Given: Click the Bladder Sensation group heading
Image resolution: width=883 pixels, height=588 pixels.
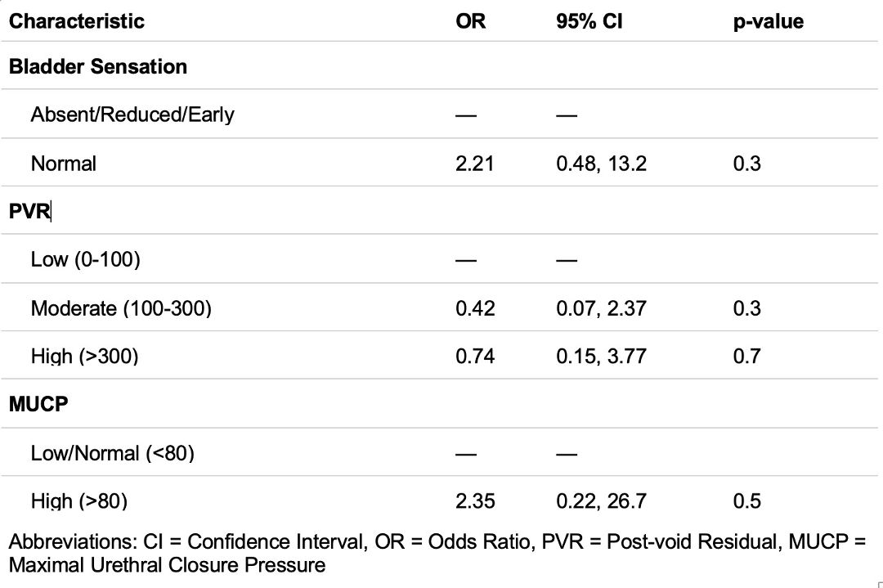Looking at the screenshot, I should tap(98, 66).
